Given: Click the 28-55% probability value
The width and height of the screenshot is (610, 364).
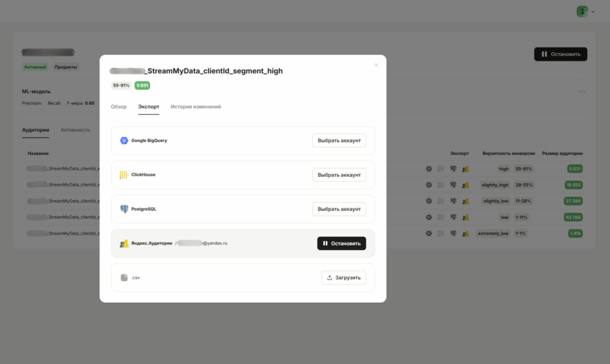Looking at the screenshot, I should pyautogui.click(x=524, y=185).
